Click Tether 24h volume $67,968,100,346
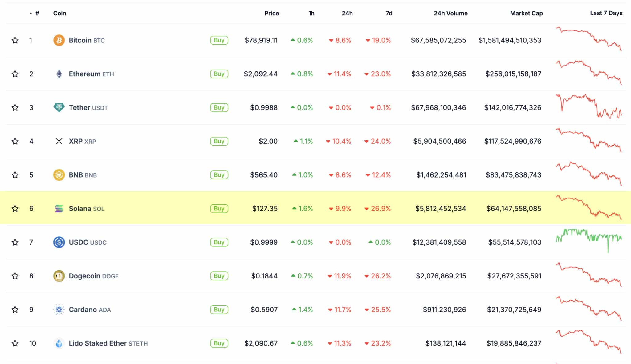The image size is (631, 364). 438,107
